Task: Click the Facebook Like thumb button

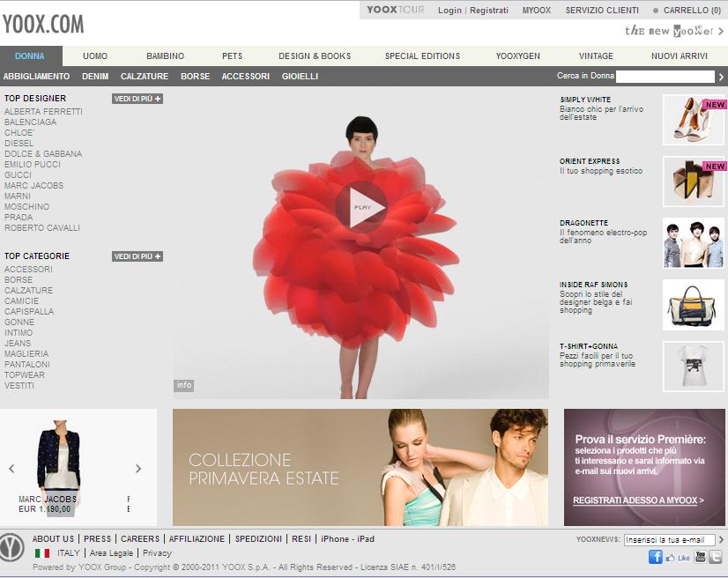Action: pyautogui.click(x=678, y=558)
